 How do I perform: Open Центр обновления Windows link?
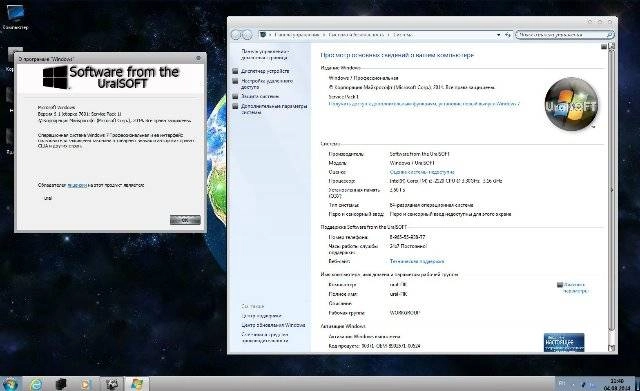(x=273, y=325)
